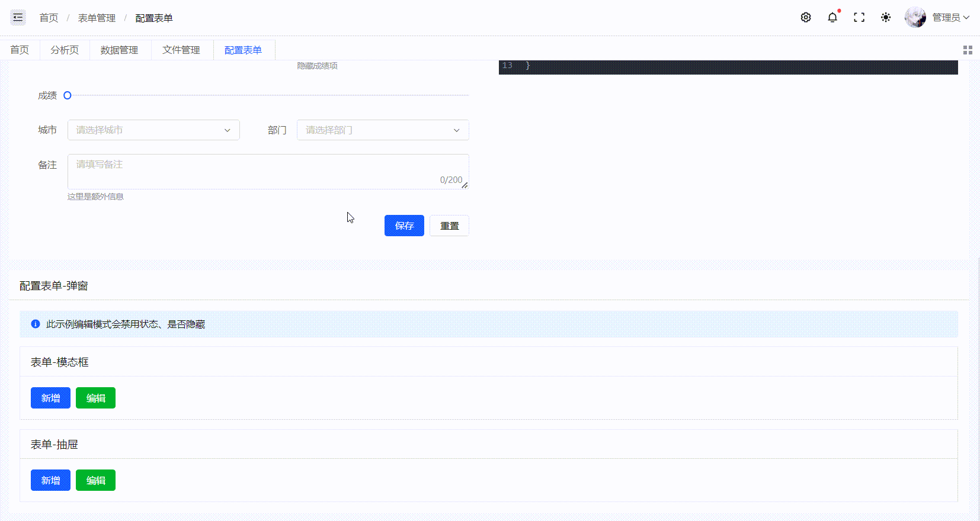Go to 首页 breadcrumb

click(49, 18)
